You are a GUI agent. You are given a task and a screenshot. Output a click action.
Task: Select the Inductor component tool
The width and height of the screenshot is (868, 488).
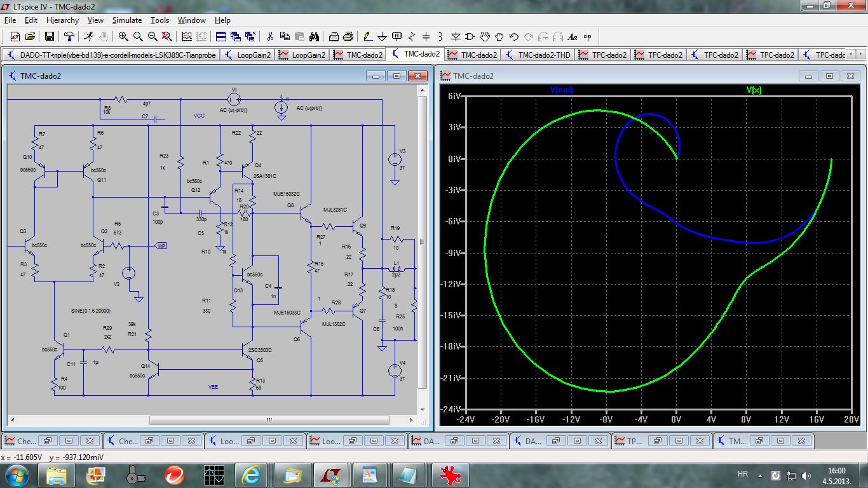pos(441,37)
